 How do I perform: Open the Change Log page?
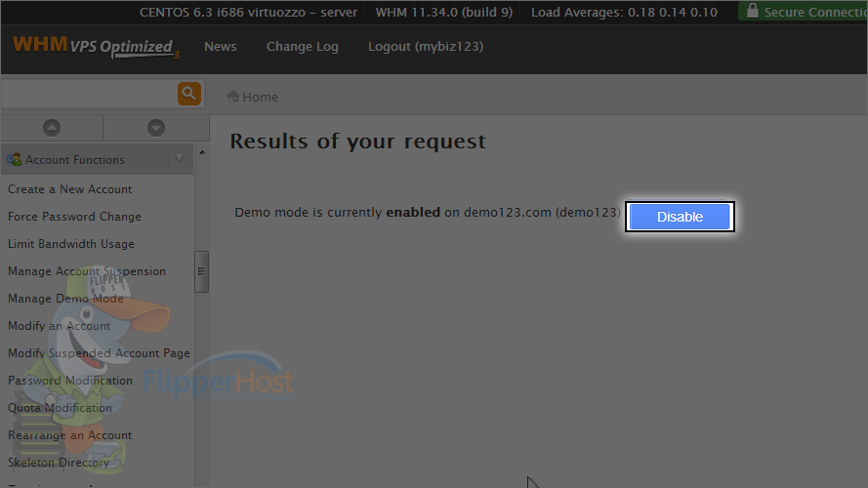click(303, 47)
